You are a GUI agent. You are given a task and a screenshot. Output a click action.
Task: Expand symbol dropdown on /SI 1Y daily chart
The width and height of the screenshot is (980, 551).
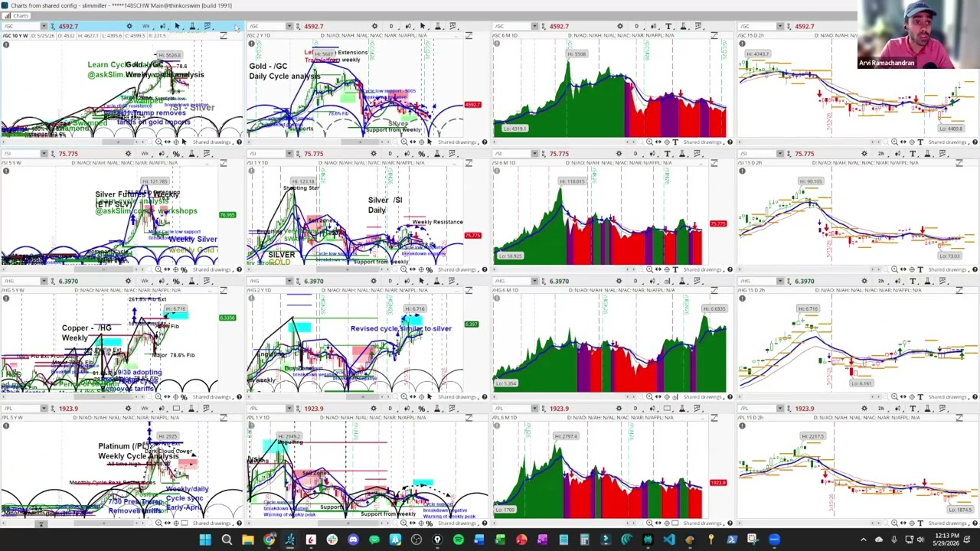(289, 154)
